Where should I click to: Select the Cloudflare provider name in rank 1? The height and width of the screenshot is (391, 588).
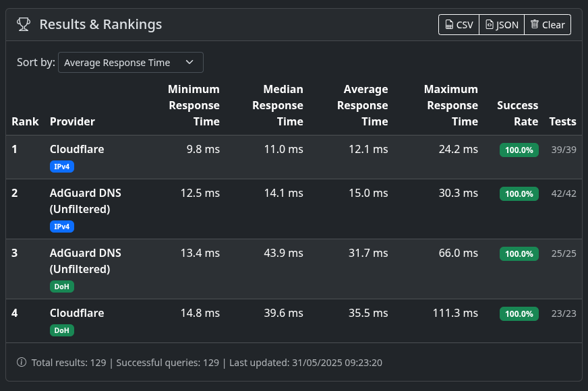coord(77,149)
